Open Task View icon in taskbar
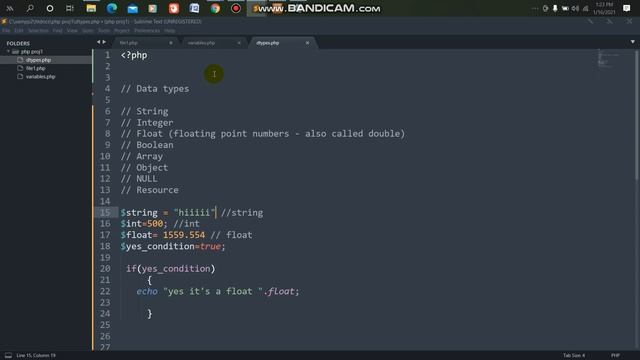Viewport: 640px width, 360px height. pos(70,8)
